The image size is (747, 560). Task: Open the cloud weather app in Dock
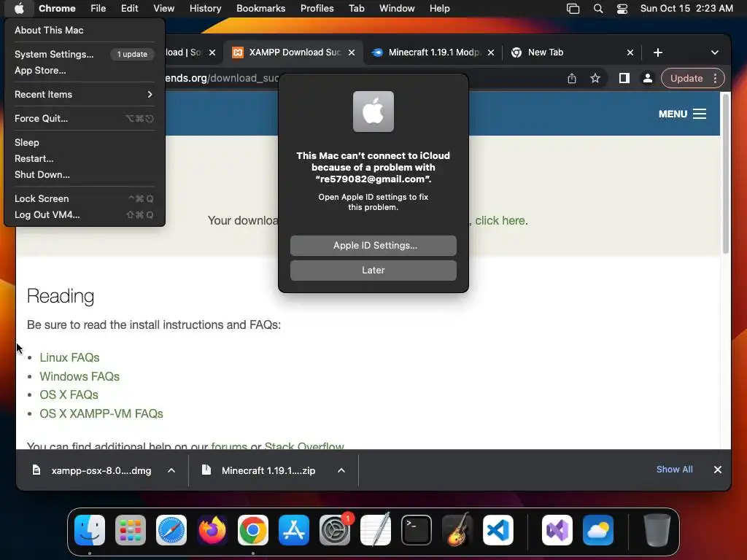click(598, 530)
